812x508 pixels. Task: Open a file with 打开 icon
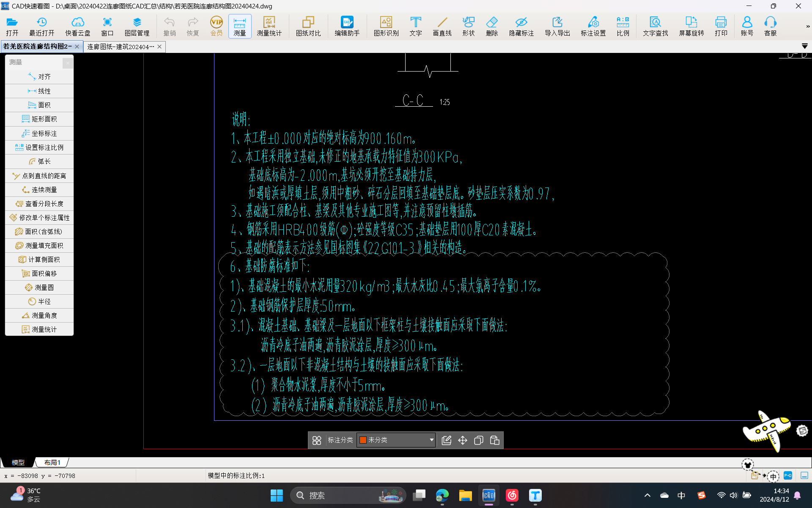(12, 26)
